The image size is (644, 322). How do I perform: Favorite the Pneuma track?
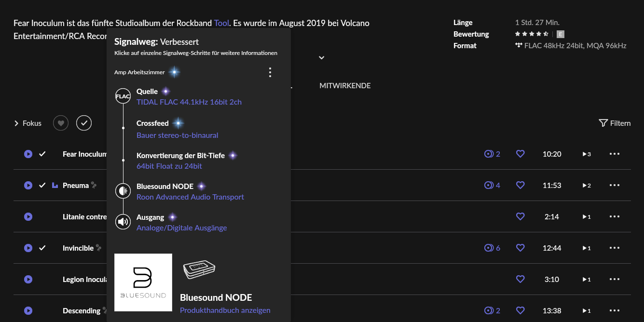click(x=520, y=186)
